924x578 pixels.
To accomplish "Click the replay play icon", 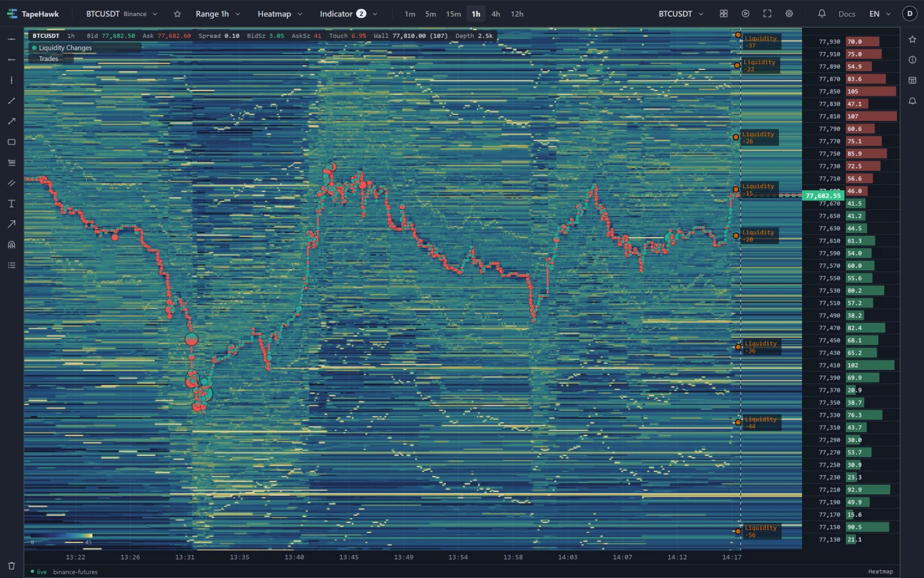I will 745,14.
